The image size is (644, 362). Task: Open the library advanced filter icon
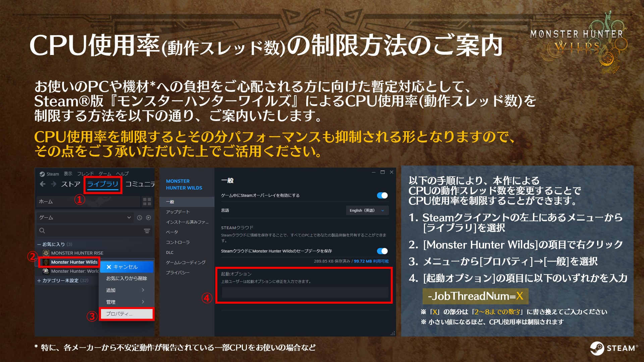147,231
